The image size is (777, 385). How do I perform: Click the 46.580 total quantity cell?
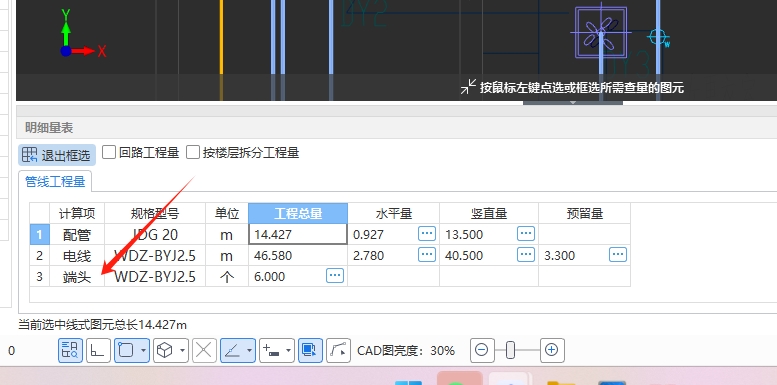tap(298, 255)
